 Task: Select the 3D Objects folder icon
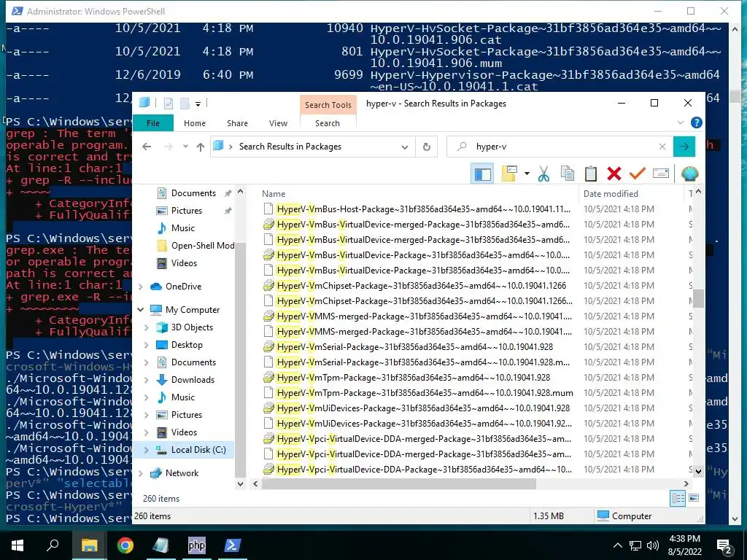(x=162, y=327)
